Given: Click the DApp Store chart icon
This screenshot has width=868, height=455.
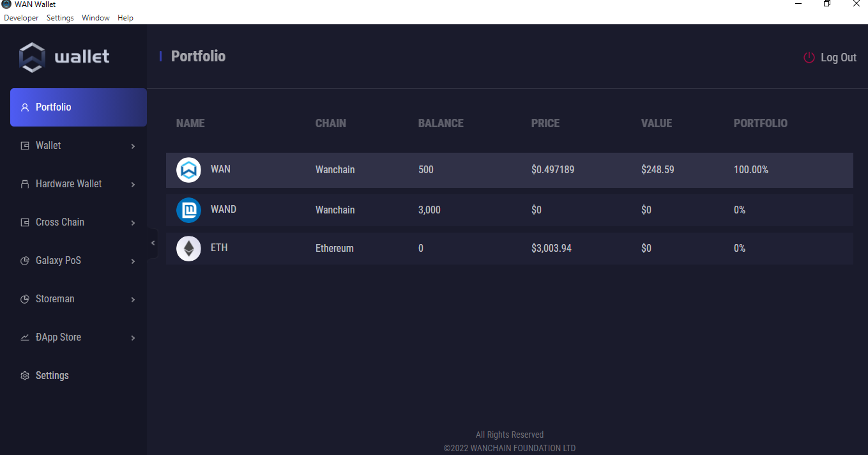Looking at the screenshot, I should pyautogui.click(x=25, y=337).
